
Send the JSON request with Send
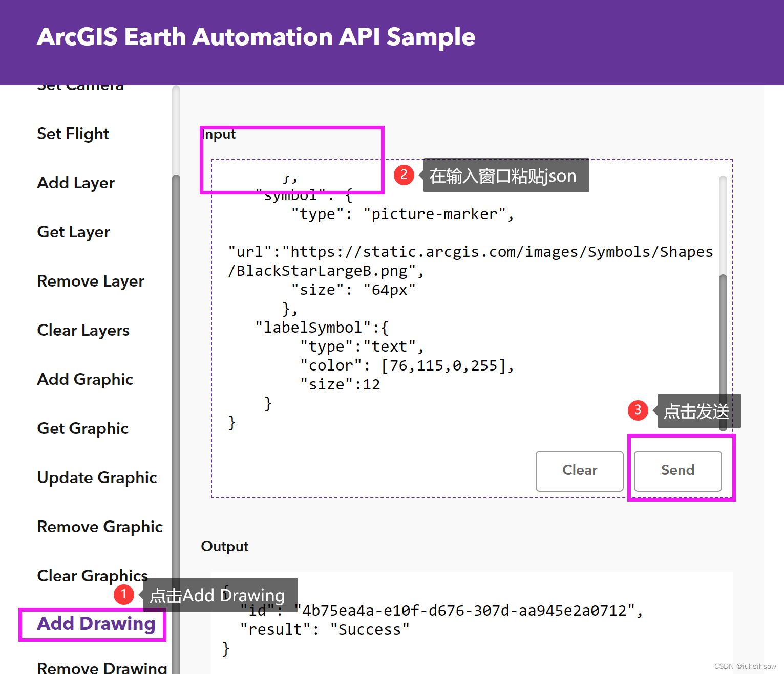click(x=678, y=471)
